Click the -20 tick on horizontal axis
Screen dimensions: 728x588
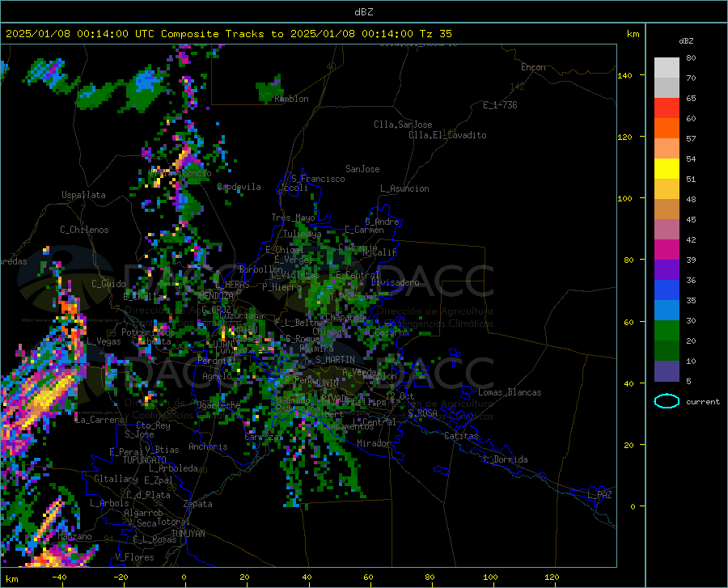[121, 577]
